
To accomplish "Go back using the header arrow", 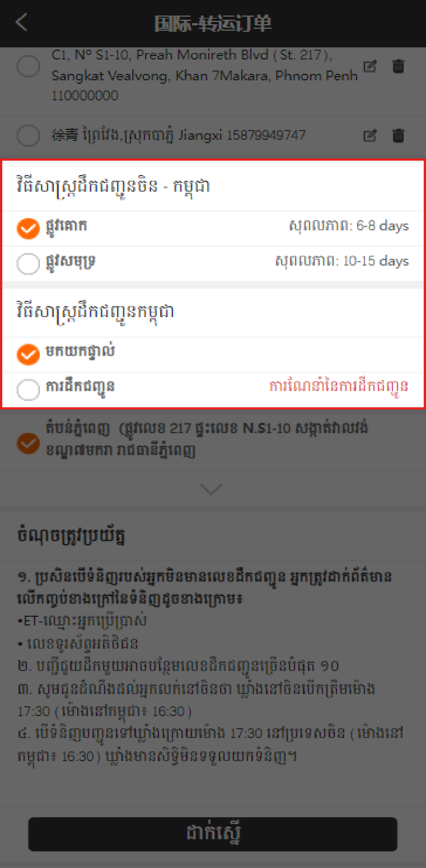I will click(21, 22).
